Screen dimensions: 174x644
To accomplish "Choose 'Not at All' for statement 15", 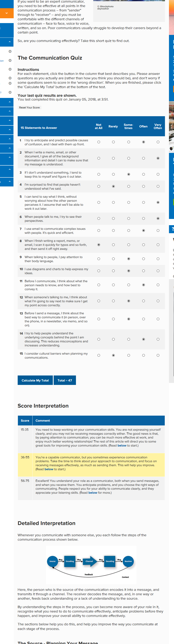I will [x=99, y=355].
